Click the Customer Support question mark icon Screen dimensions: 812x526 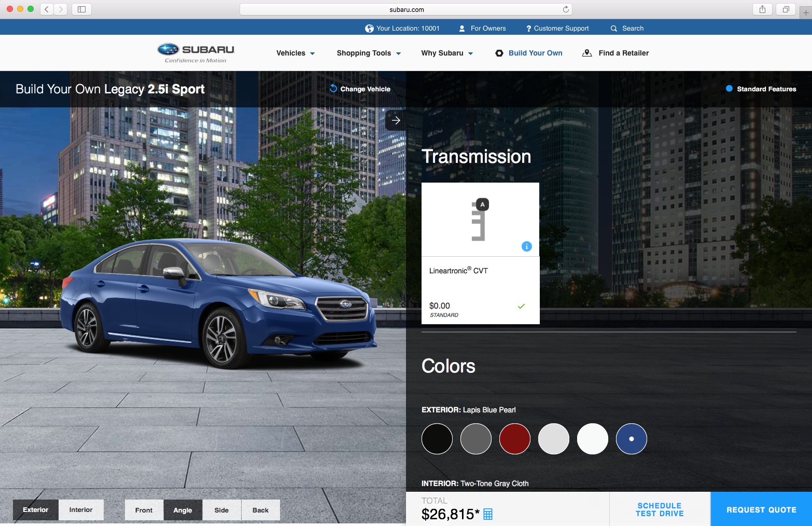coord(528,29)
